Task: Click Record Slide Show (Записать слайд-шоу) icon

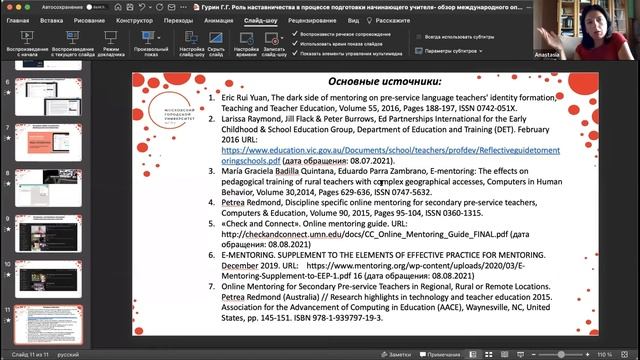Action: coord(272,38)
